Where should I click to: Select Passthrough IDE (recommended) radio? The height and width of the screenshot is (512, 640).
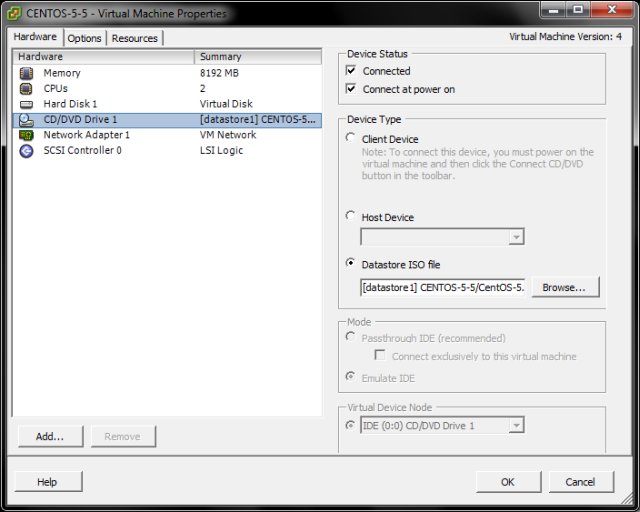(x=350, y=336)
